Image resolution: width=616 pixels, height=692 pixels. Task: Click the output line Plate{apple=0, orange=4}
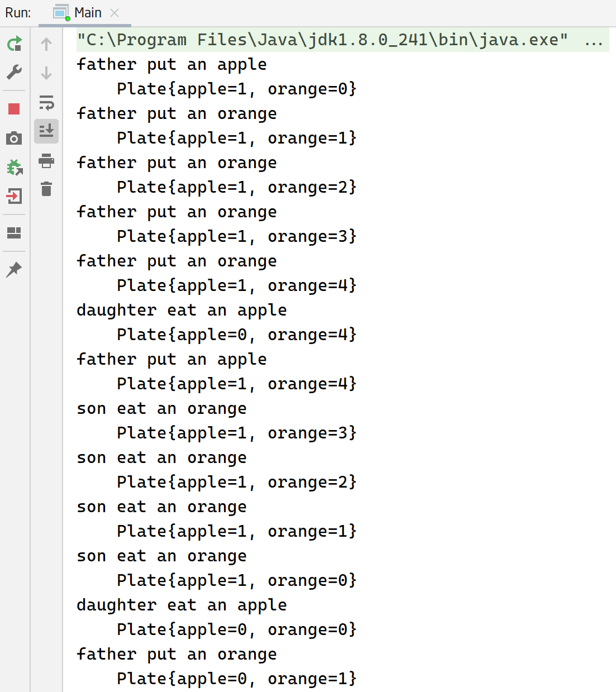tap(236, 335)
